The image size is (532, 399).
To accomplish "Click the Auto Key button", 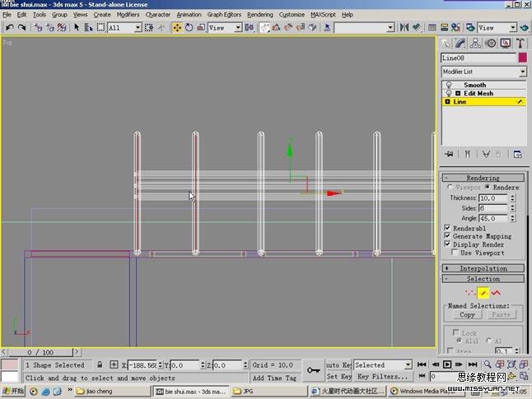I will 338,364.
